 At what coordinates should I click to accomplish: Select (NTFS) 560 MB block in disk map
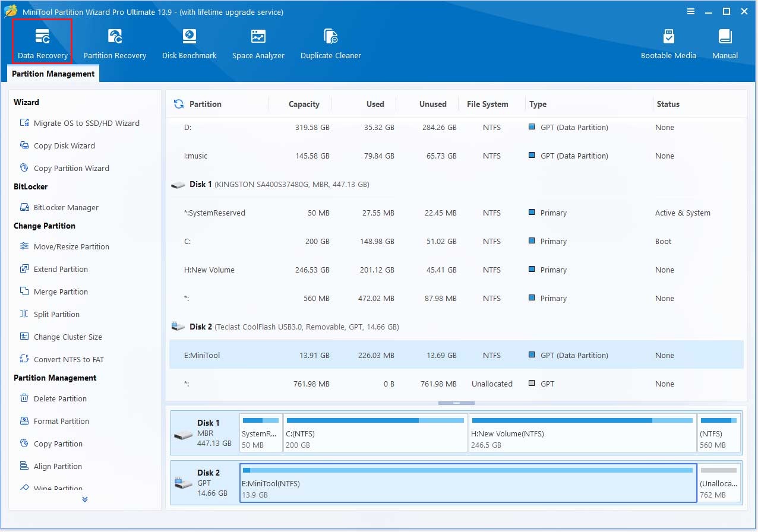pos(719,433)
